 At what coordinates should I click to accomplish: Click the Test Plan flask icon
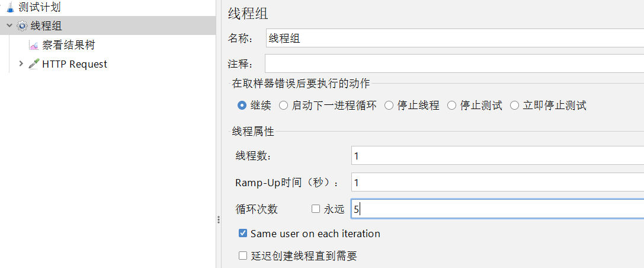point(10,7)
